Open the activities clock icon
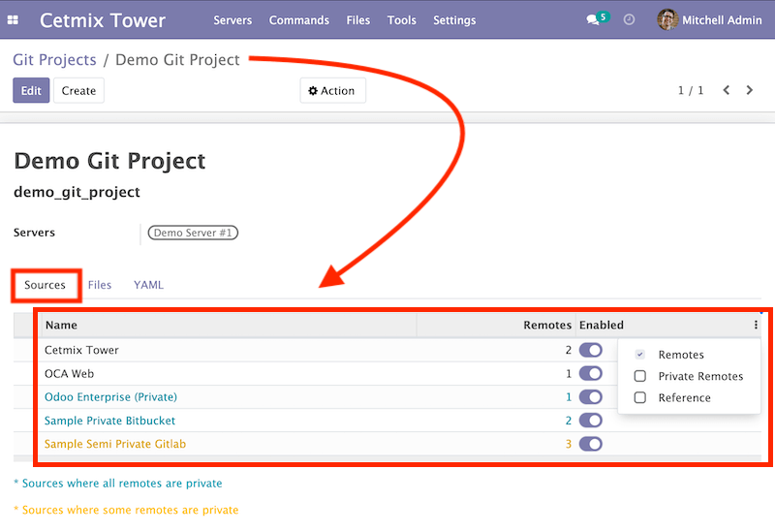775x532 pixels. [x=629, y=19]
